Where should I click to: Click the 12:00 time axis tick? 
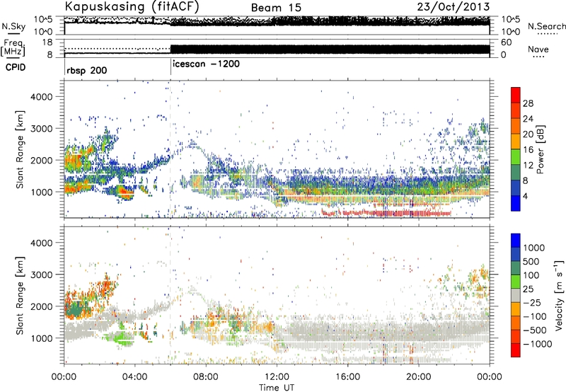pos(277,377)
